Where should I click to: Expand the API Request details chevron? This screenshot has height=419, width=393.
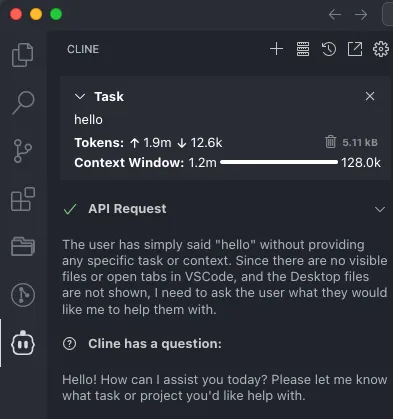pos(380,209)
